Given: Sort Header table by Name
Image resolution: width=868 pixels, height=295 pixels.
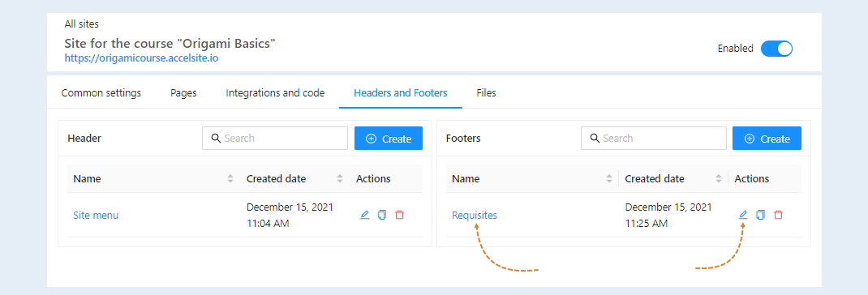Looking at the screenshot, I should coord(230,179).
